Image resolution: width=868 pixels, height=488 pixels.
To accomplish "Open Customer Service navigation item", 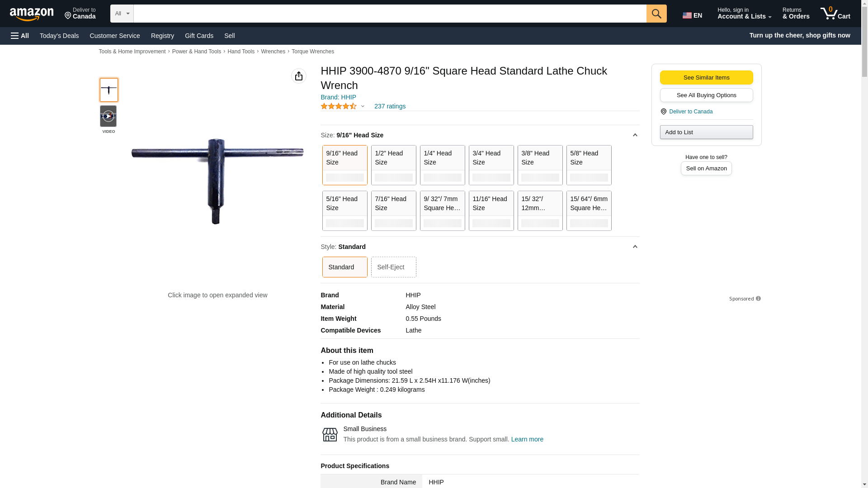I will 115,36.
